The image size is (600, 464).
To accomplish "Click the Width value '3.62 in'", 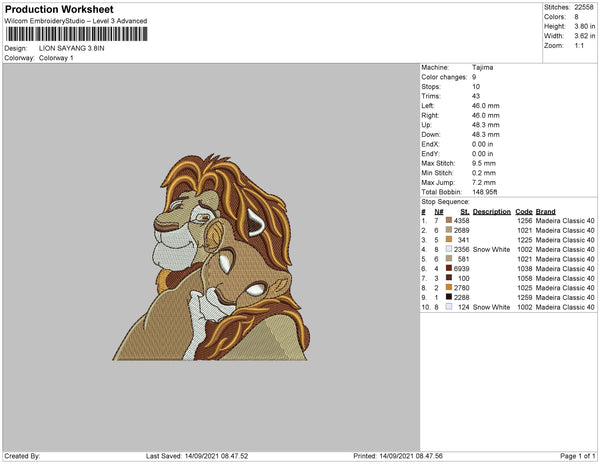I will 585,36.
